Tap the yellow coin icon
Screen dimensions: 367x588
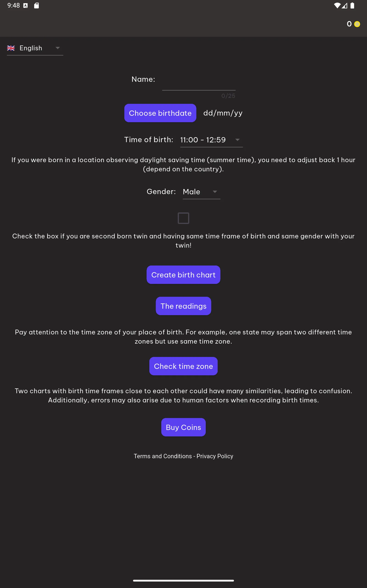357,24
